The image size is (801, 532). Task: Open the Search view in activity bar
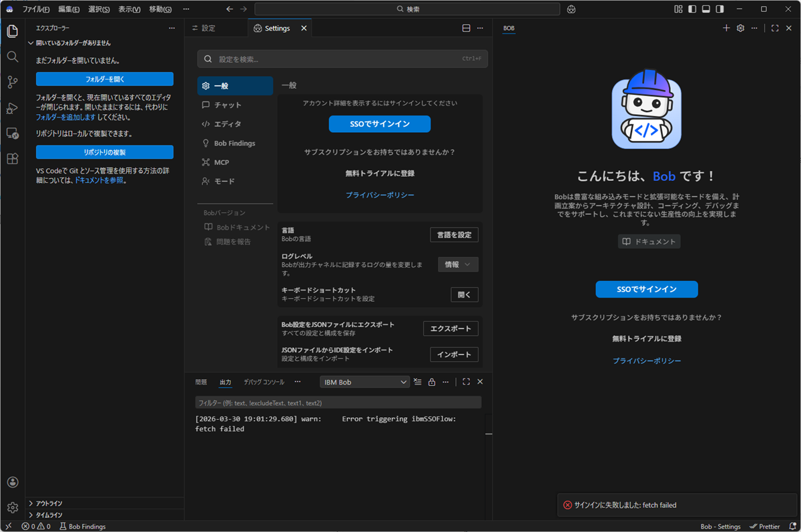tap(12, 57)
